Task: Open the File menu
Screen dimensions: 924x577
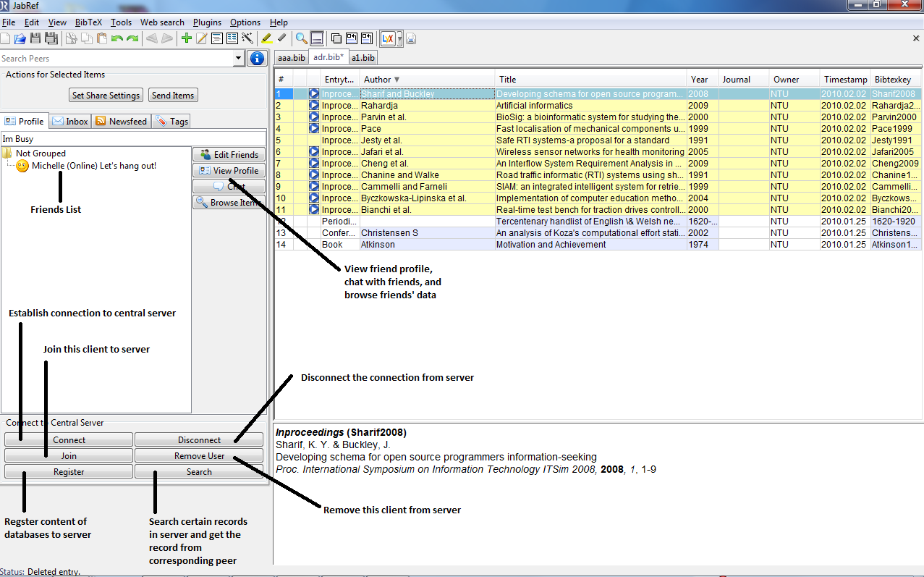Action: pyautogui.click(x=9, y=22)
